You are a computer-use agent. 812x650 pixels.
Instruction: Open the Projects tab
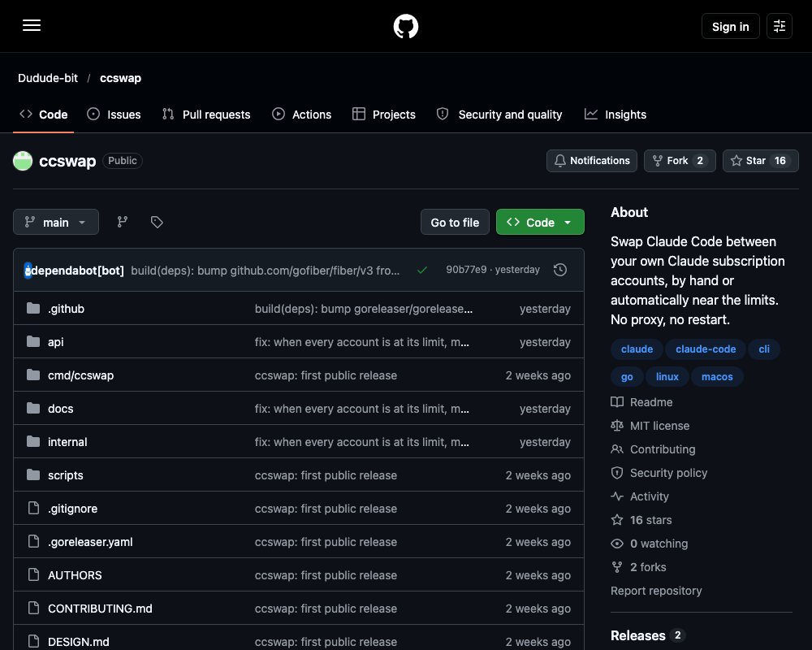pos(384,115)
